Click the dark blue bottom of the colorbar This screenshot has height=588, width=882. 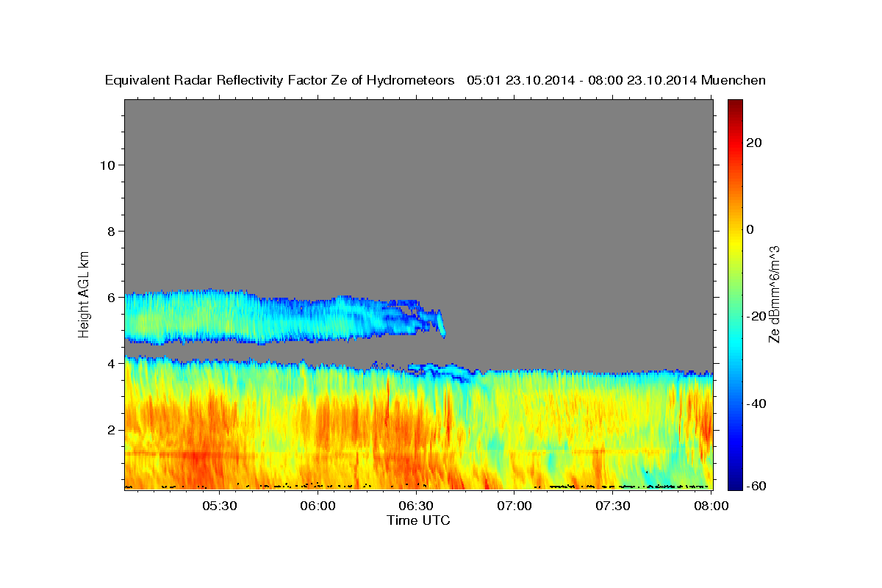click(735, 484)
